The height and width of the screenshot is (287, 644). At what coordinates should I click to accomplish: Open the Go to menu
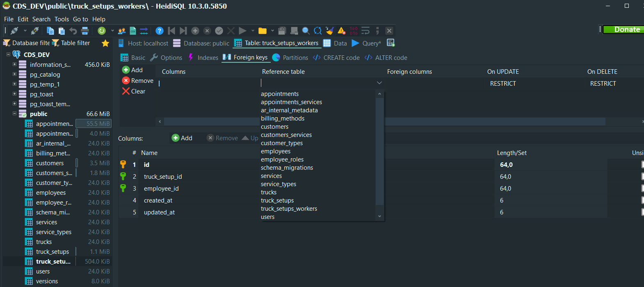point(80,19)
